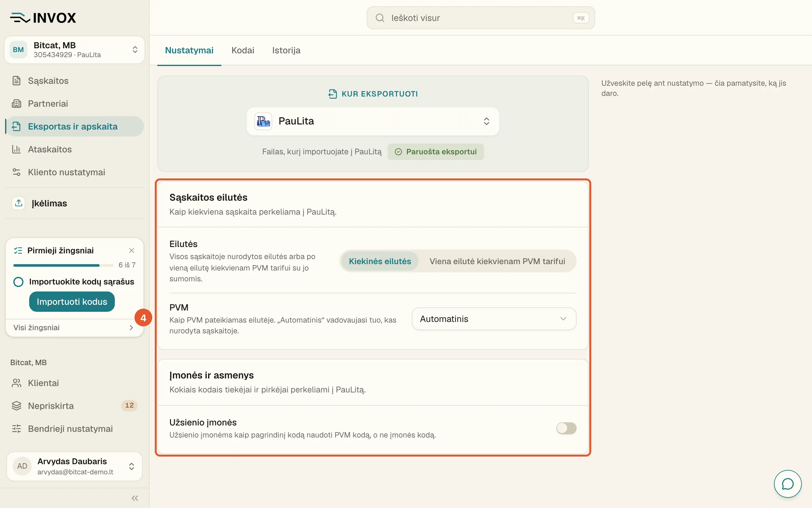
Task: Click the Partneriai building icon
Action: click(x=16, y=104)
